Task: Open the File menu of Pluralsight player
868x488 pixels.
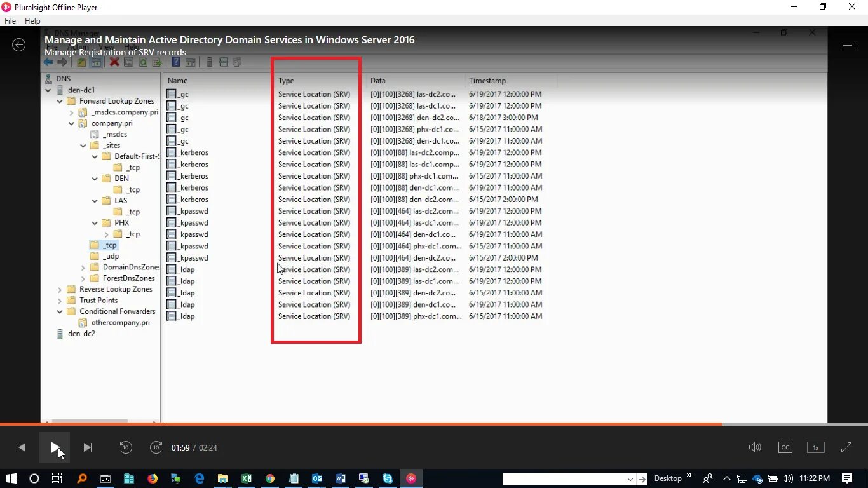Action: coord(10,21)
